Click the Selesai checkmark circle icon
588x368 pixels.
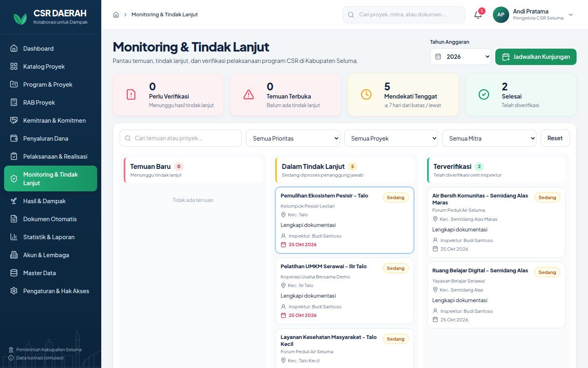click(x=484, y=94)
